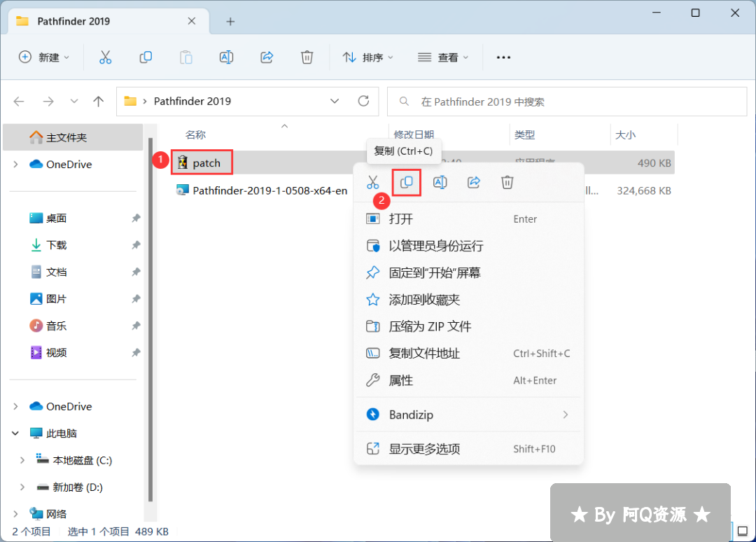Unpin Desktop (桌面) using its pin icon
Screen dimensions: 756x542
(136, 218)
